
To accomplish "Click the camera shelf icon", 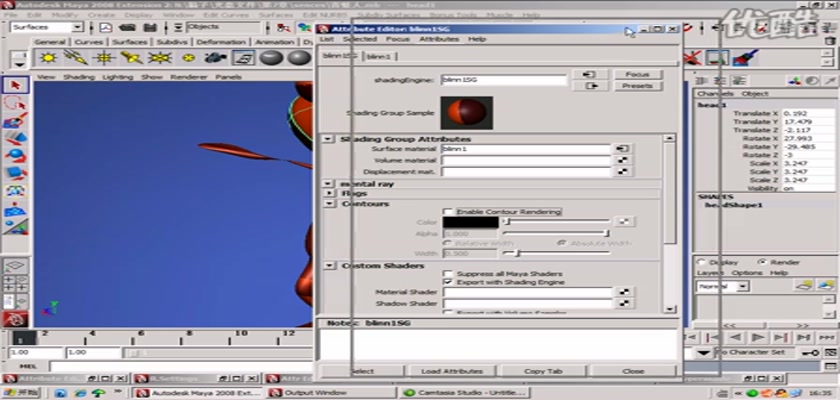I will pos(215,57).
